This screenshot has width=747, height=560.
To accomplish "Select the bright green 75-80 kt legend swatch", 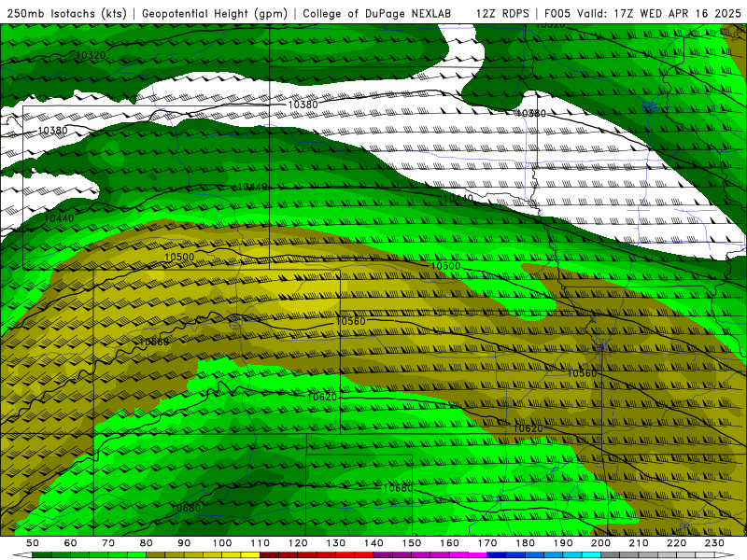I will click(136, 555).
